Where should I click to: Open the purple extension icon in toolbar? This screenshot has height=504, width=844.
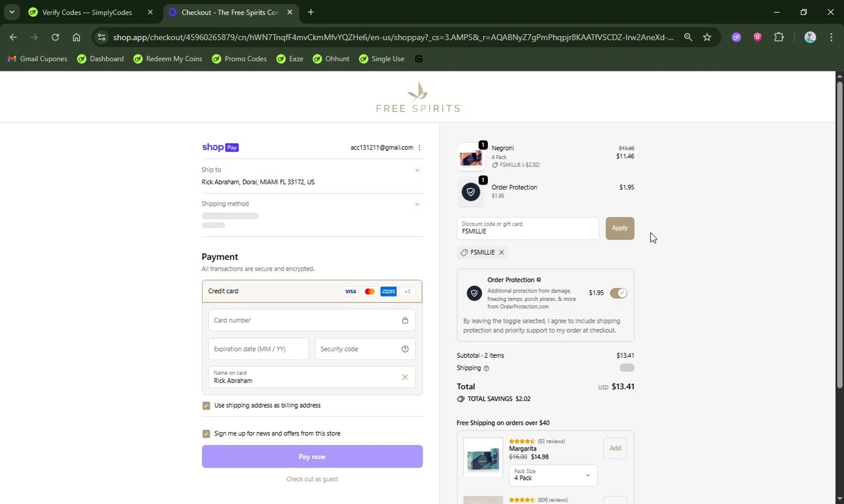pos(736,37)
